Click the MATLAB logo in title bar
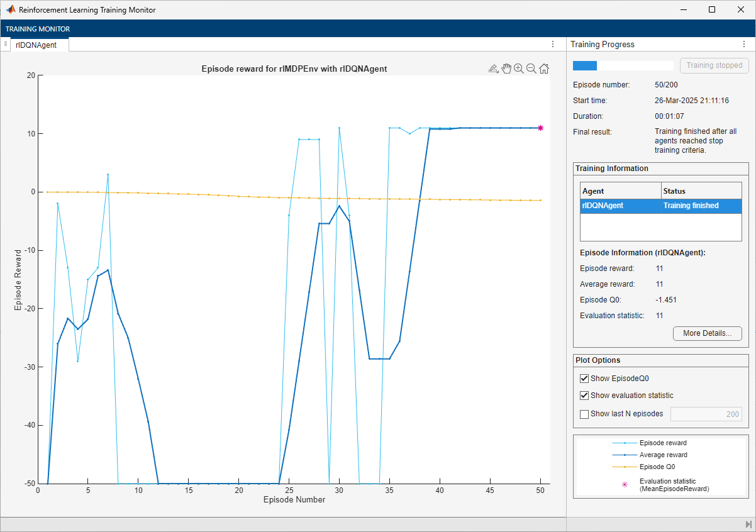 click(10, 9)
